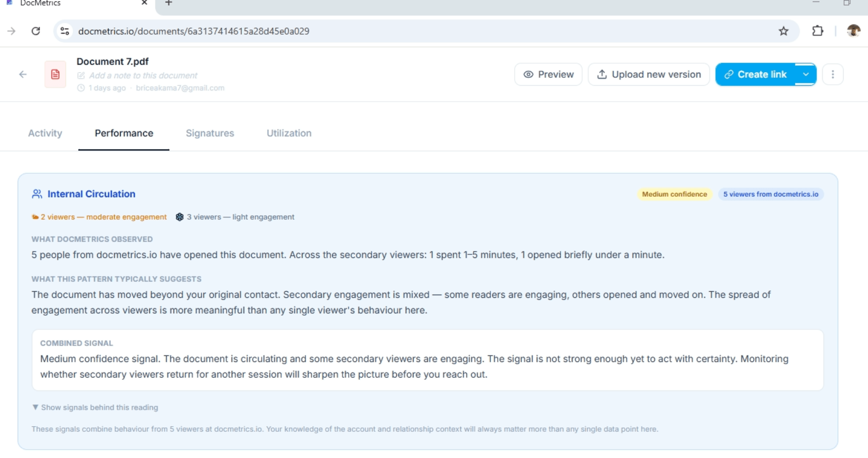Click WHAT THIS PATTERN TYPICALLY SUGGESTS heading

117,279
